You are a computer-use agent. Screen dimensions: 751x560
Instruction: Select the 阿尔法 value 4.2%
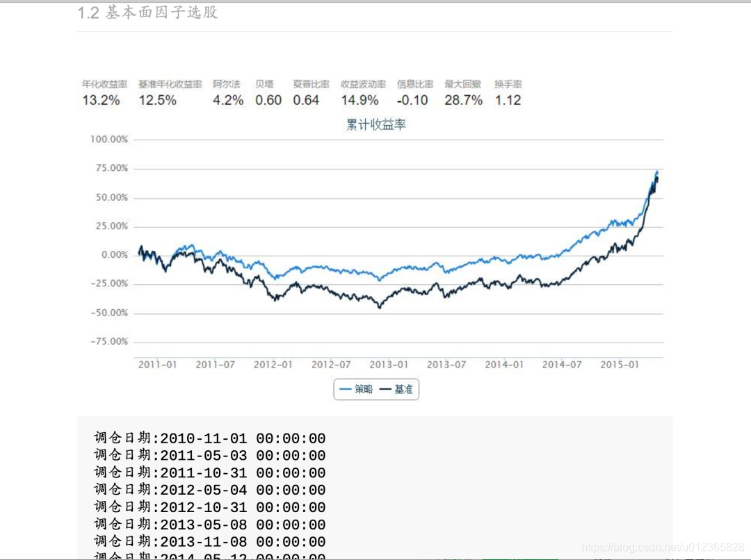pos(228,100)
